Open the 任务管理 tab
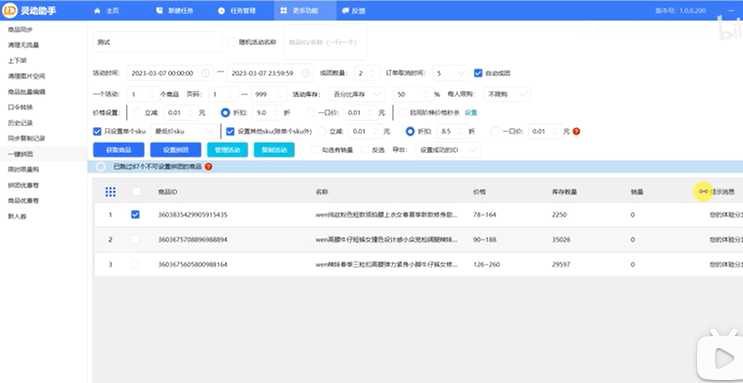 237,10
